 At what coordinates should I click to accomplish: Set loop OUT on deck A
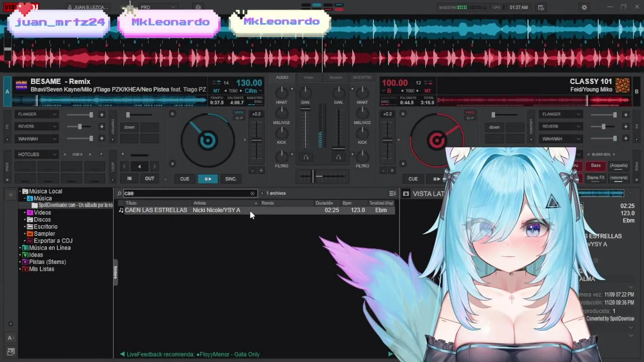(x=149, y=179)
